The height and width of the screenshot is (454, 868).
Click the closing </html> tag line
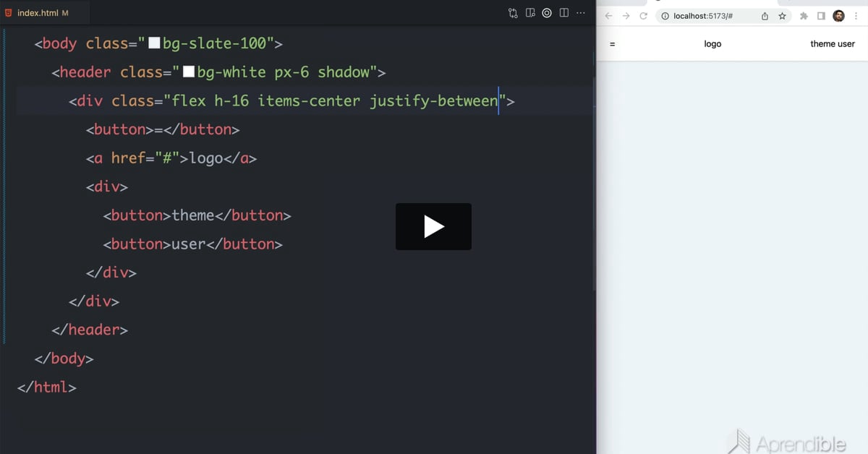pos(46,387)
